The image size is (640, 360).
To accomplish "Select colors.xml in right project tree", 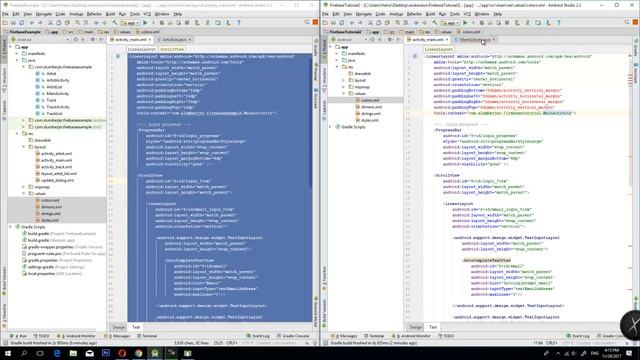I will pos(370,100).
